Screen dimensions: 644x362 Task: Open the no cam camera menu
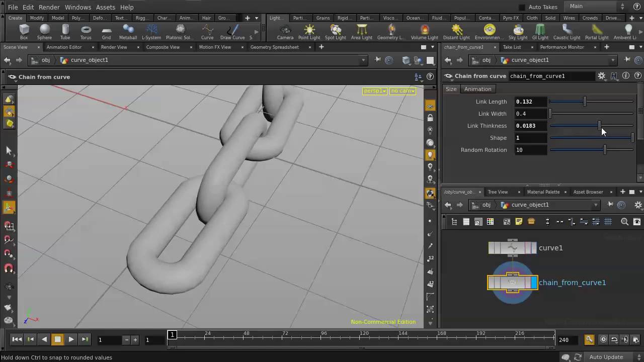(403, 91)
